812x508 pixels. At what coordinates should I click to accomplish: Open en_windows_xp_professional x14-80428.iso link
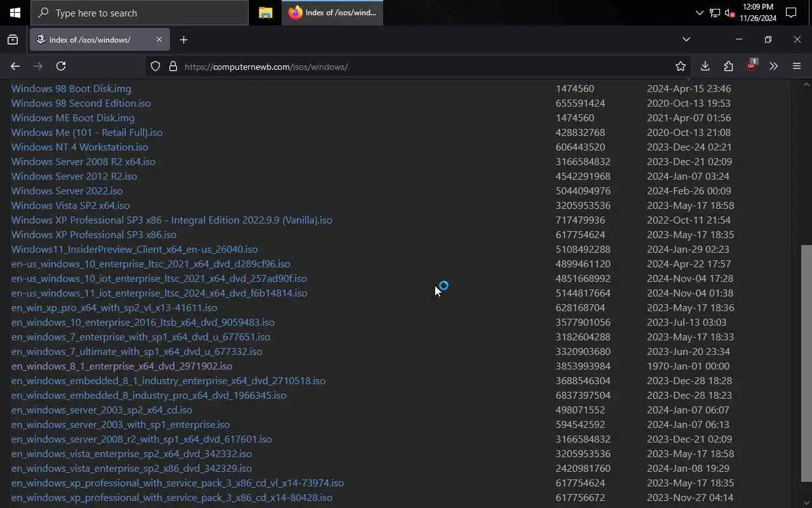[172, 498]
